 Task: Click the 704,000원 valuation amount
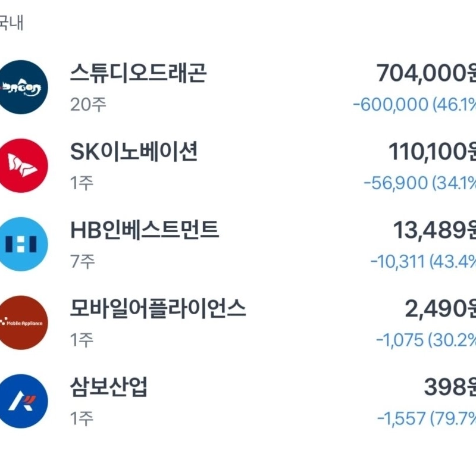[x=426, y=74]
